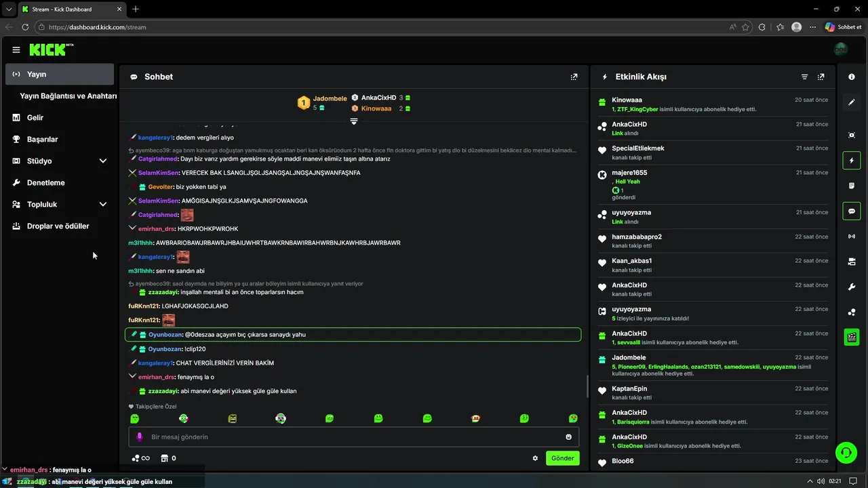Open chat settings gear beside Gönder
The height and width of the screenshot is (488, 868).
535,458
